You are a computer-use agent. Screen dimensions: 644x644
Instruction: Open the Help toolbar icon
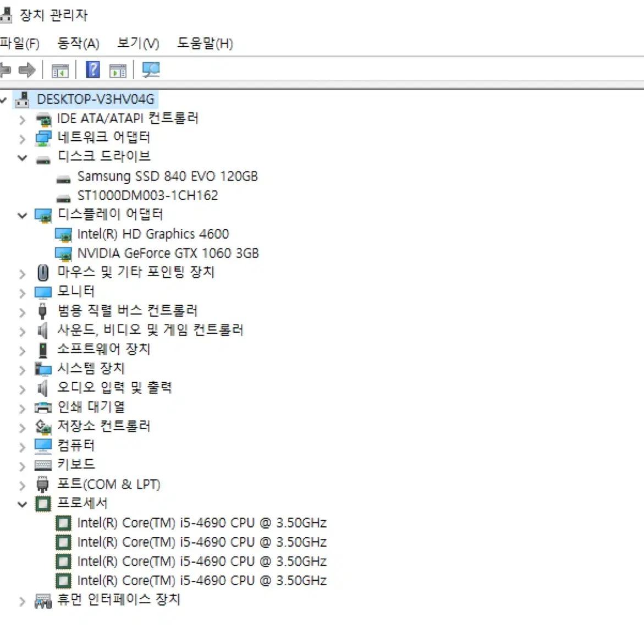(x=93, y=70)
